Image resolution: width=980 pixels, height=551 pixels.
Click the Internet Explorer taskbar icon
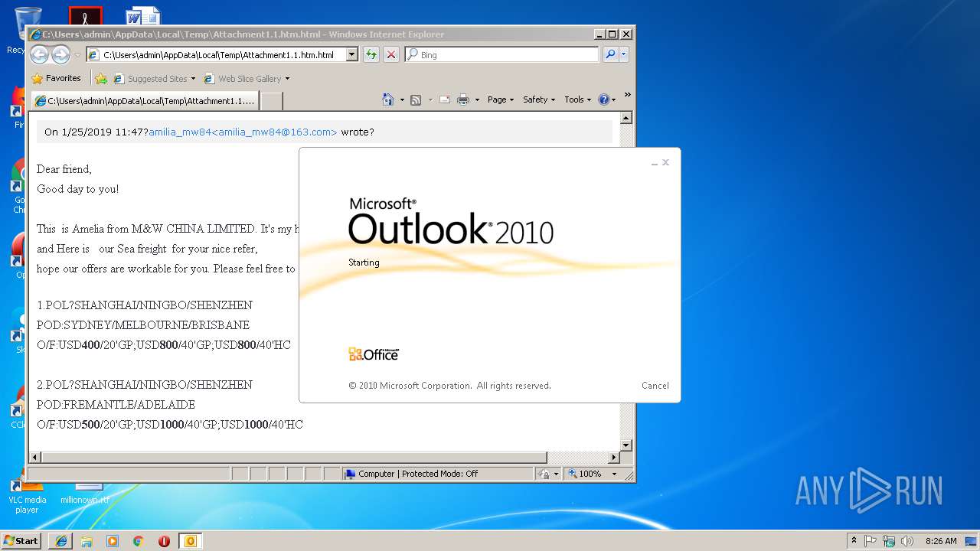tap(60, 541)
